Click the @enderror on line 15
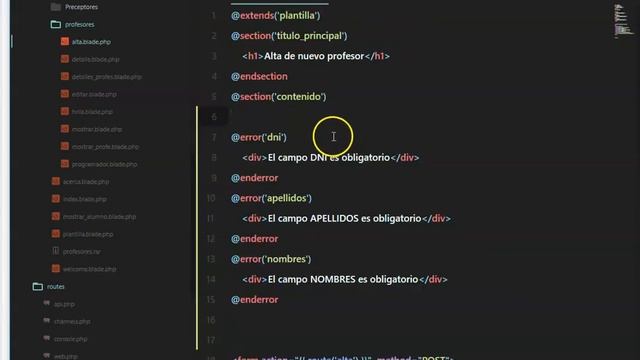This screenshot has width=640, height=360. (255, 300)
